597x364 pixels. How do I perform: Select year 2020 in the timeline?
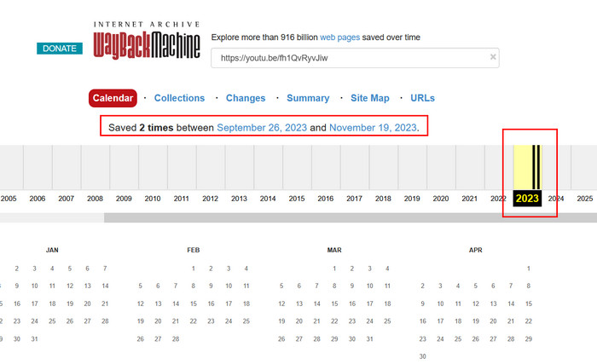pyautogui.click(x=441, y=199)
